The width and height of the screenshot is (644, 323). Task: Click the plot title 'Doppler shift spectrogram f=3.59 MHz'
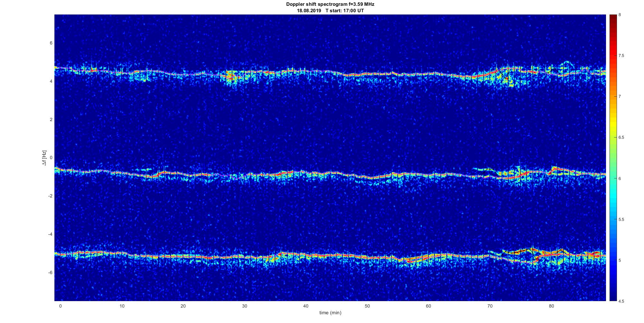(x=330, y=5)
